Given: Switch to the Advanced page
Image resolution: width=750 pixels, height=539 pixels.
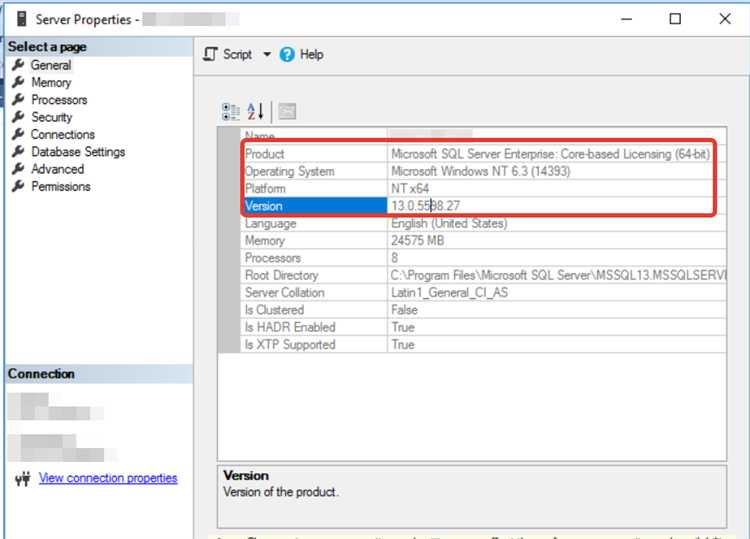Looking at the screenshot, I should (57, 169).
